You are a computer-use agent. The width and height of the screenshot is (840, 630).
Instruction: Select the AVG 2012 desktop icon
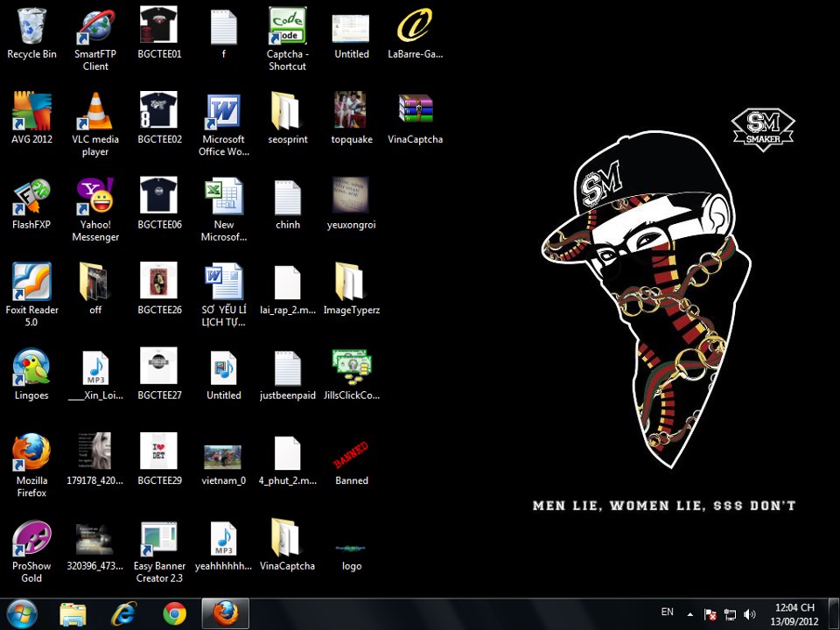point(31,111)
